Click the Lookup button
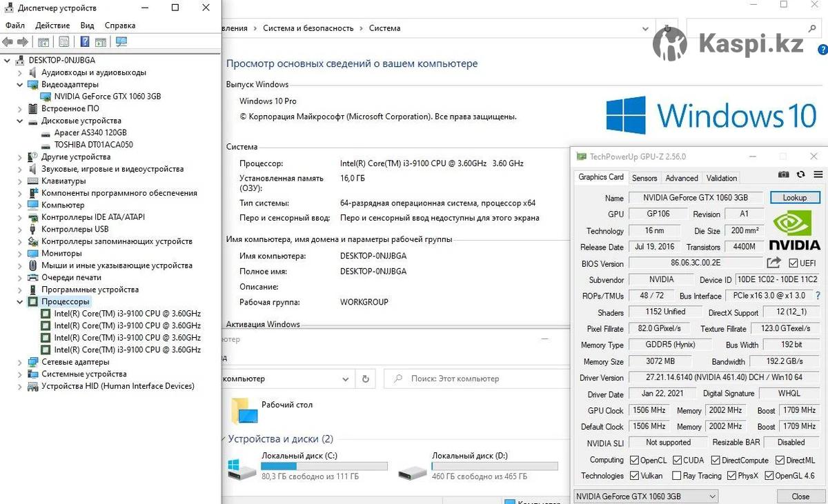 (795, 198)
